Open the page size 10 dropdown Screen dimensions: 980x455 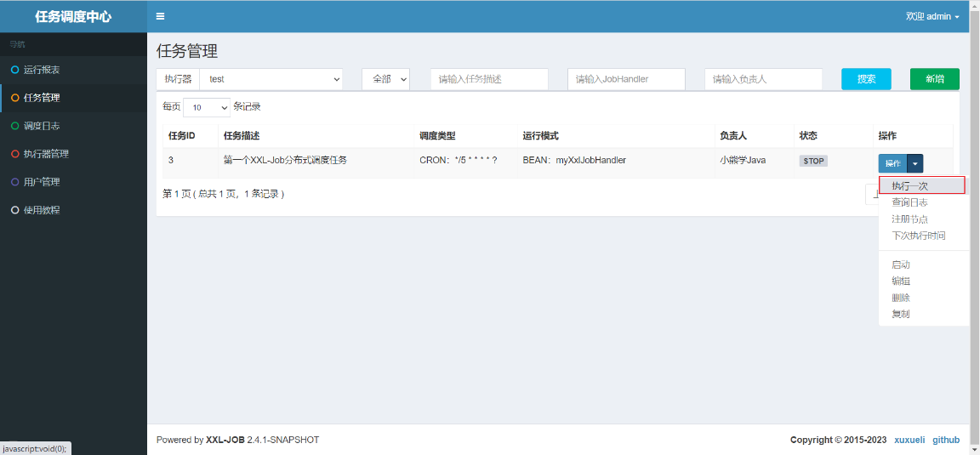pyautogui.click(x=207, y=107)
